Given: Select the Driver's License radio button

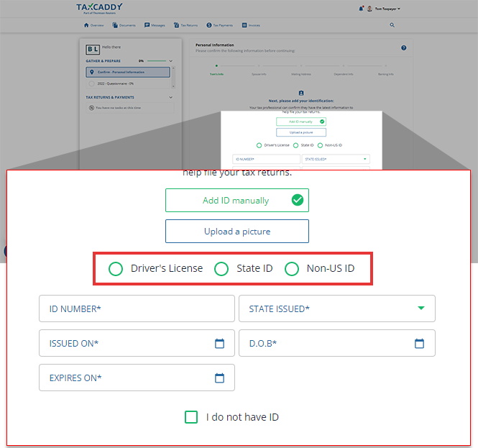Looking at the screenshot, I should point(116,269).
